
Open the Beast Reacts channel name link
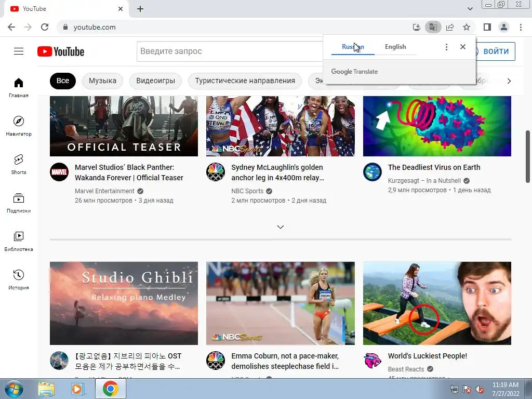click(406, 369)
